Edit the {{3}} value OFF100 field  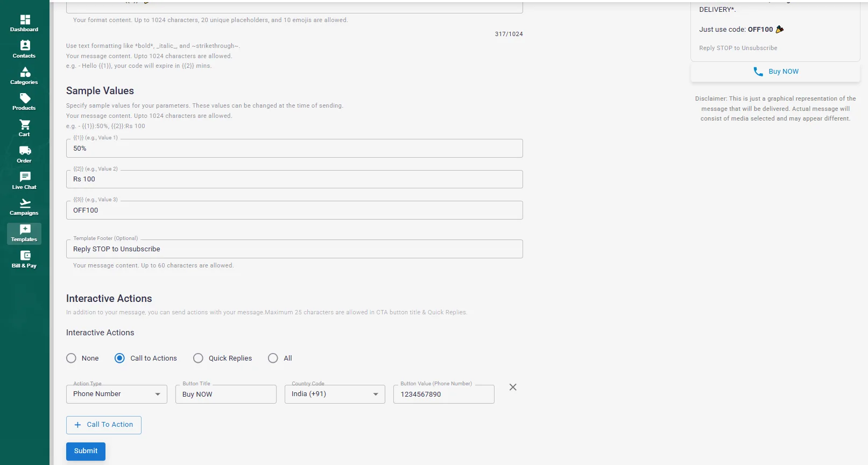[x=294, y=210]
